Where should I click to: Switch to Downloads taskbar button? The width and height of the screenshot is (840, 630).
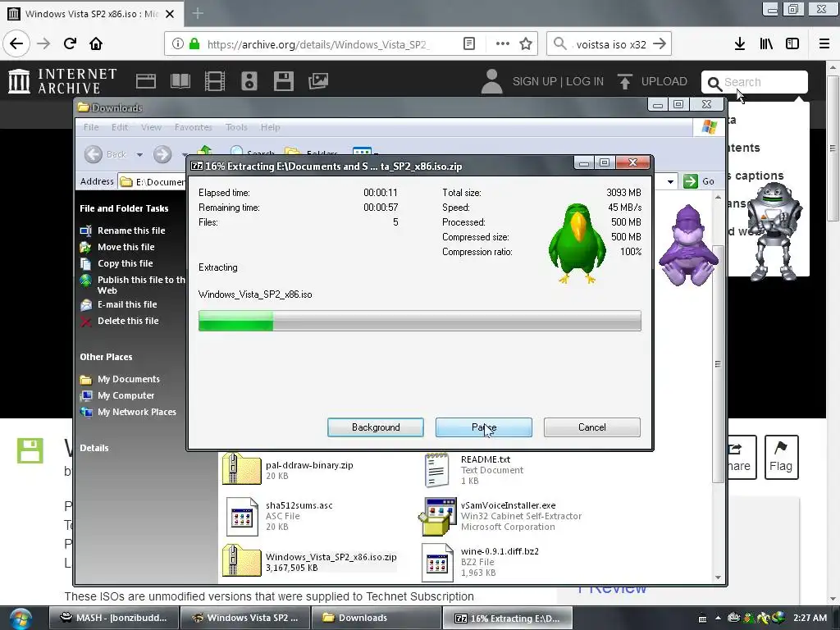376,618
